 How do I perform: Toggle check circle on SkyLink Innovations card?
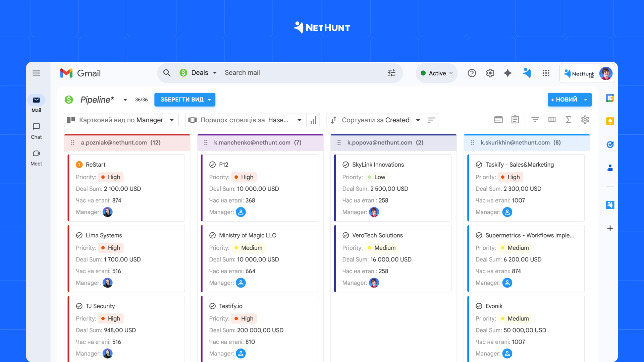click(345, 165)
